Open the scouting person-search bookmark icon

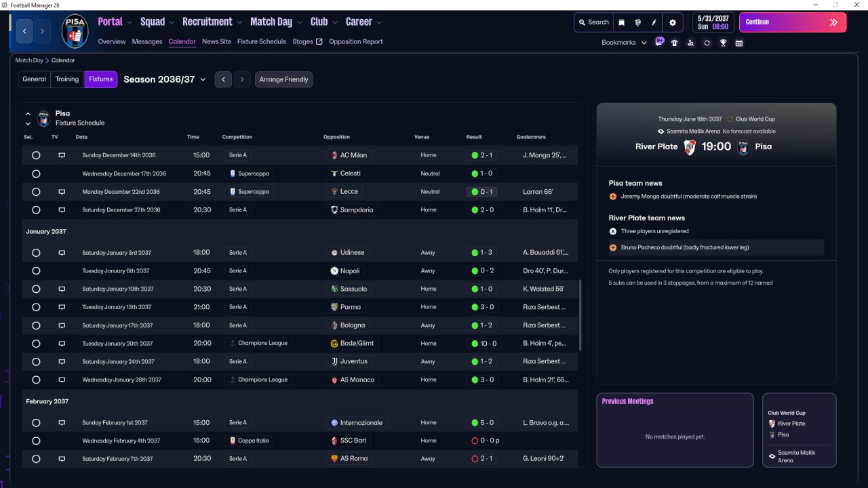[690, 43]
